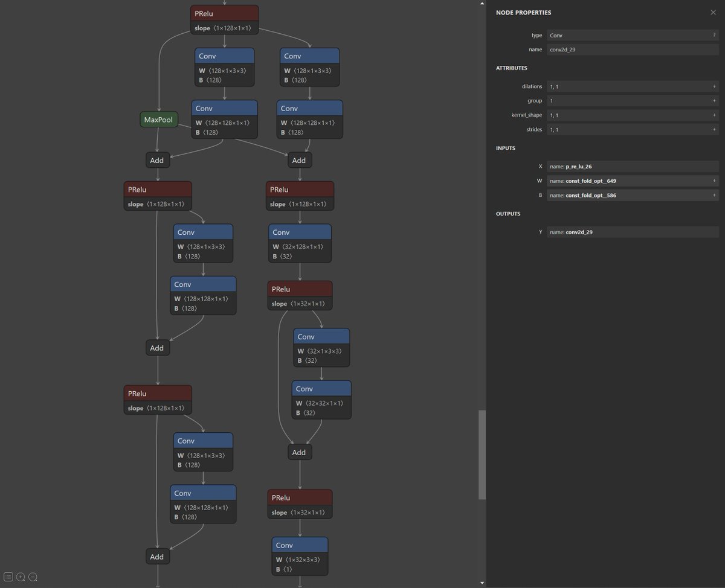Expand the strides attribute value

714,129
